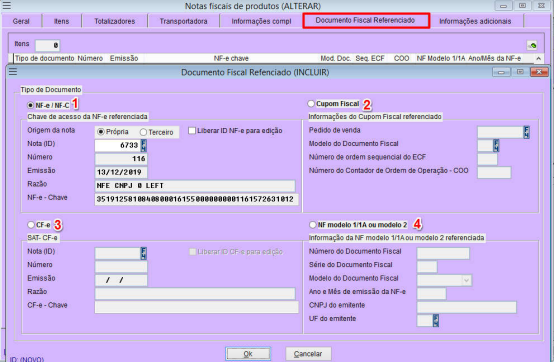Image resolution: width=554 pixels, height=362 pixels.
Task: Click lookup icon beside Modelo do Documento Fiscal
Action: tap(496, 145)
